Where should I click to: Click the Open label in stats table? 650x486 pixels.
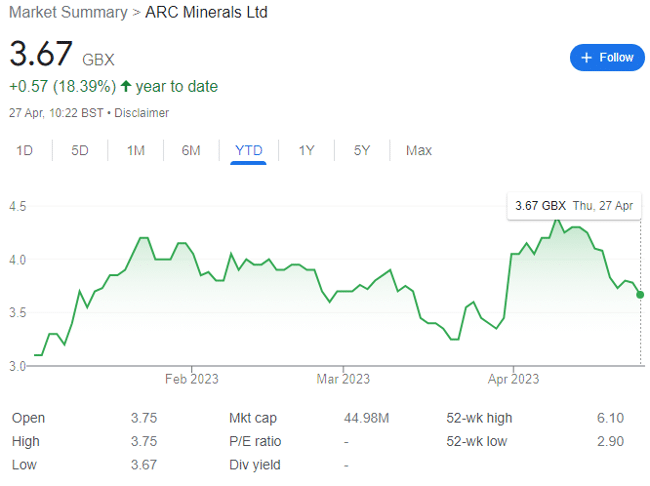point(28,418)
